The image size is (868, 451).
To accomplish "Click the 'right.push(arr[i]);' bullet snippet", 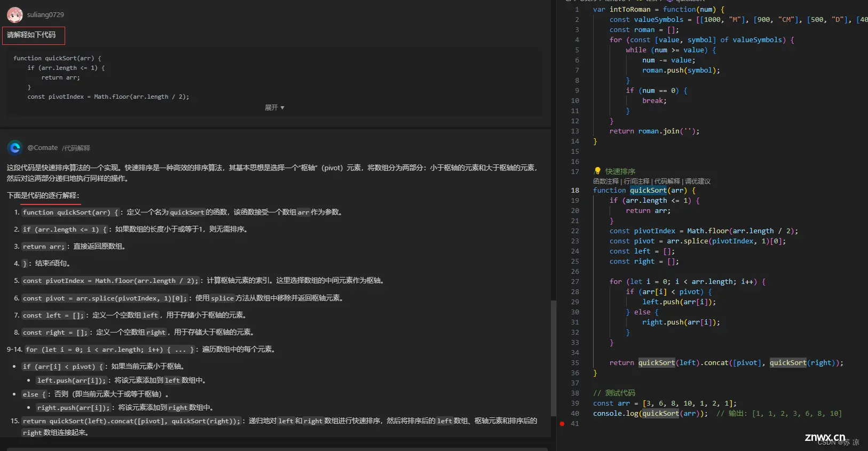I will click(x=74, y=408).
